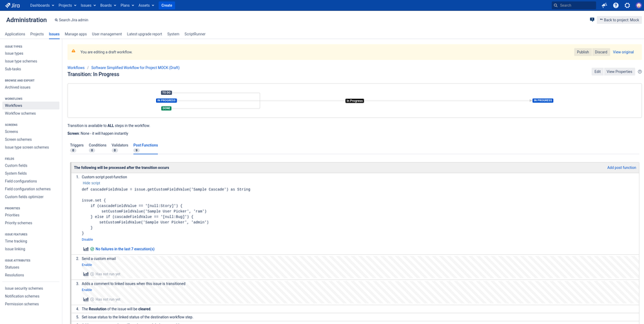Viewport: 644px width, 324px height.
Task: Open the System admin tab
Action: tap(173, 34)
